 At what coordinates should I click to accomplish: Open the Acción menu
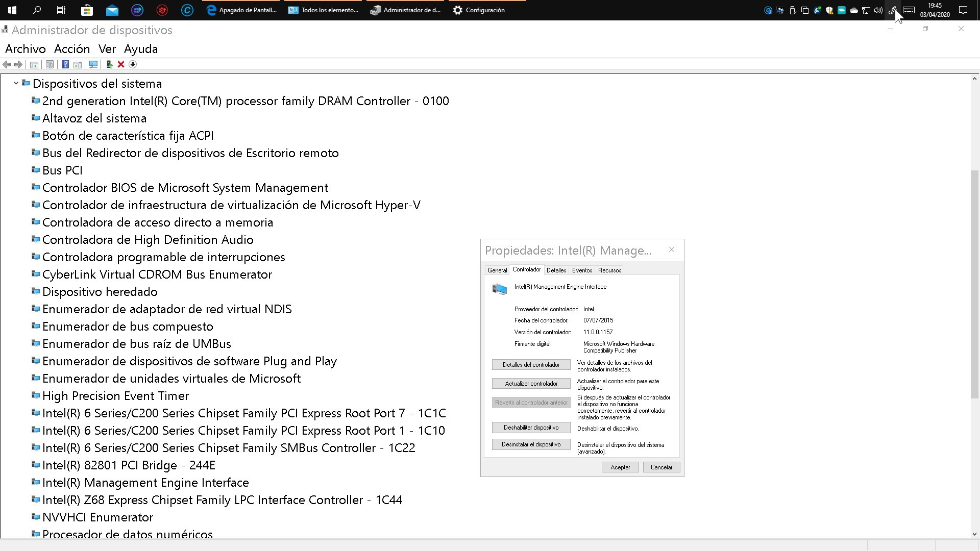coord(72,49)
